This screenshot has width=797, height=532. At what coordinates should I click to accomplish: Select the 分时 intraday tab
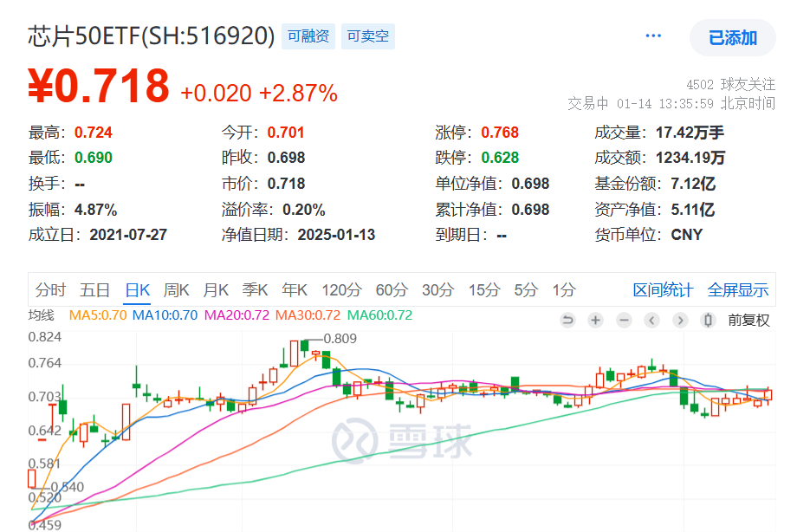tap(50, 289)
